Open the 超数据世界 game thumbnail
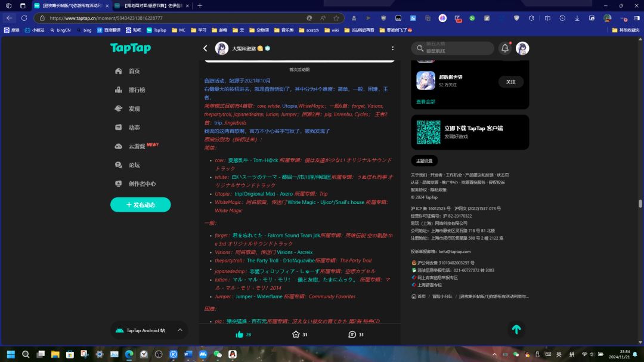644x362 pixels. pyautogui.click(x=426, y=81)
